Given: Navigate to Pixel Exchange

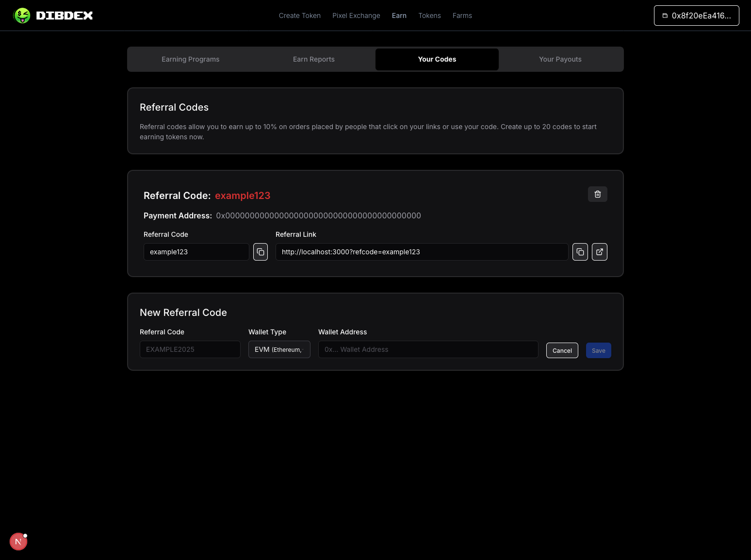Looking at the screenshot, I should coord(356,15).
